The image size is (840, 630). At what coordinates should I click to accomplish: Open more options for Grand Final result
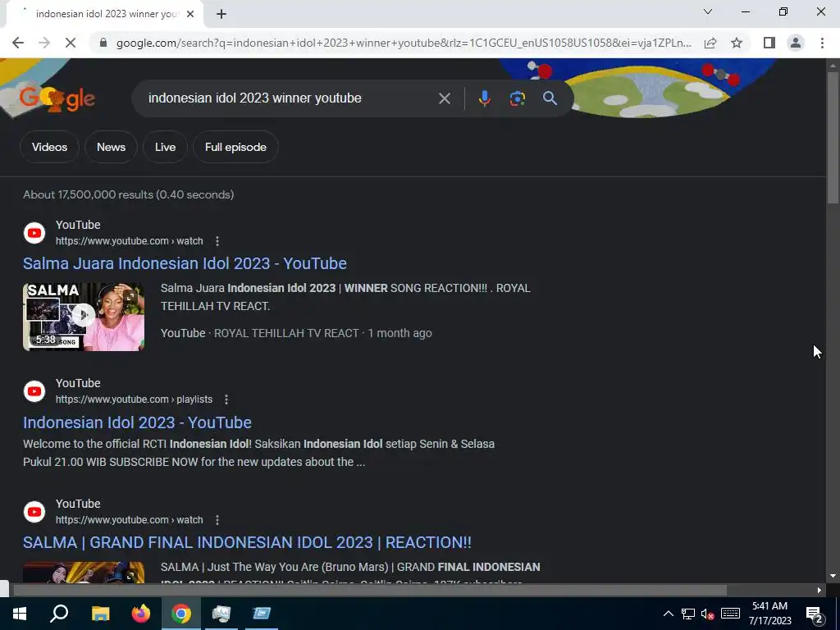coord(217,520)
